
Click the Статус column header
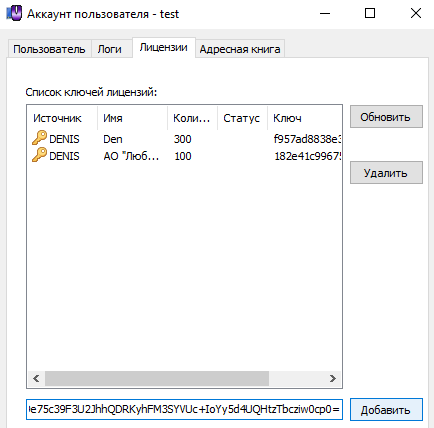(x=243, y=118)
